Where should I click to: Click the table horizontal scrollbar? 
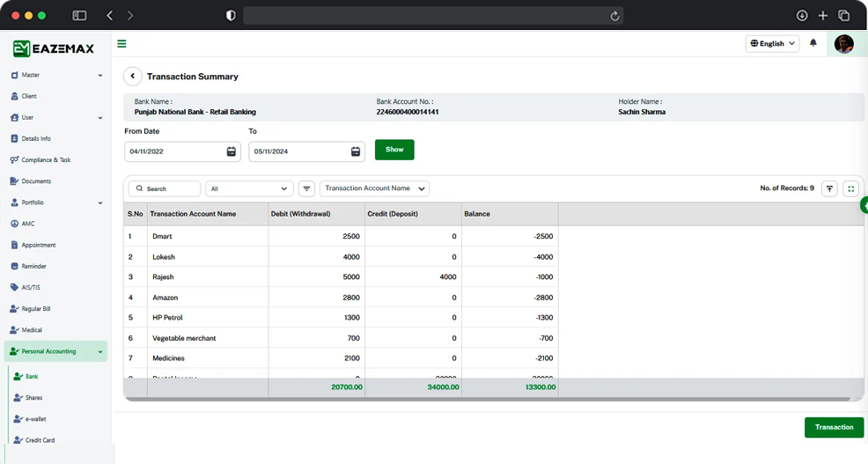[x=487, y=399]
